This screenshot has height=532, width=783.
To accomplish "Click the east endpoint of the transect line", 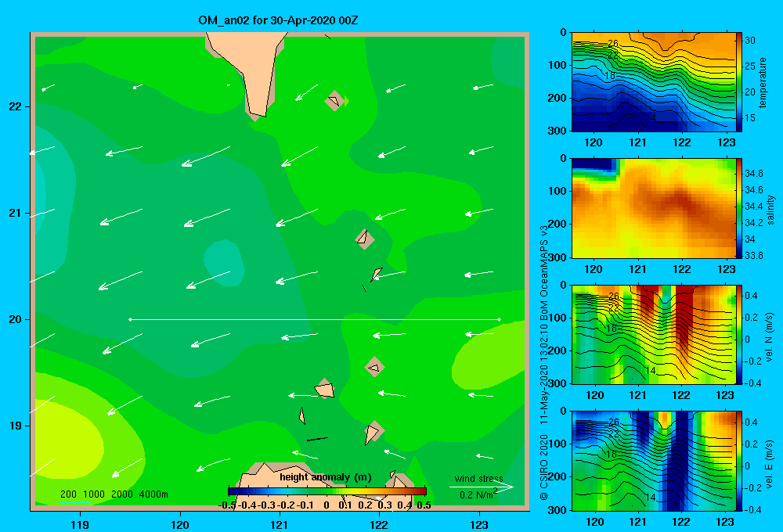I will tap(500, 319).
